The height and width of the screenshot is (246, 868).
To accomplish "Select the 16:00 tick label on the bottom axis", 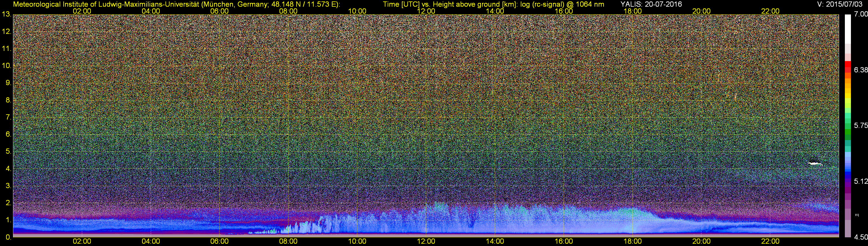I will 564,241.
